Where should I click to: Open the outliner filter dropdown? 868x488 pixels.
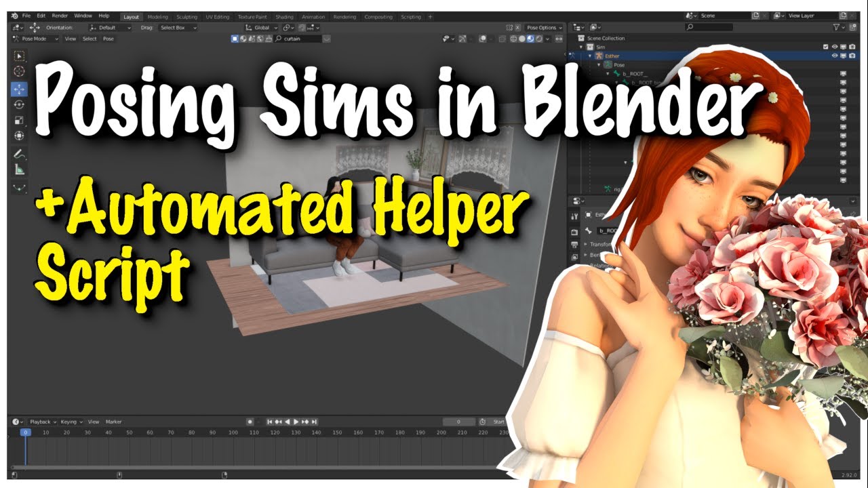[x=839, y=27]
